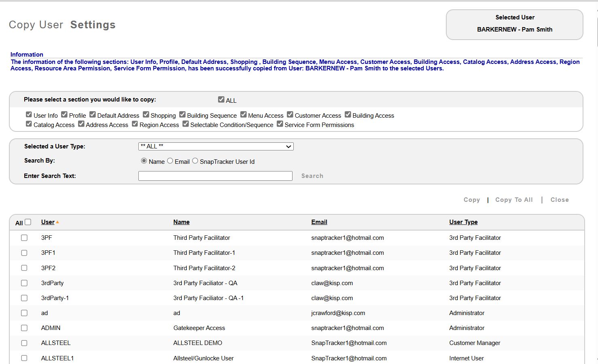
Task: Sort the table by User column
Action: pos(48,222)
